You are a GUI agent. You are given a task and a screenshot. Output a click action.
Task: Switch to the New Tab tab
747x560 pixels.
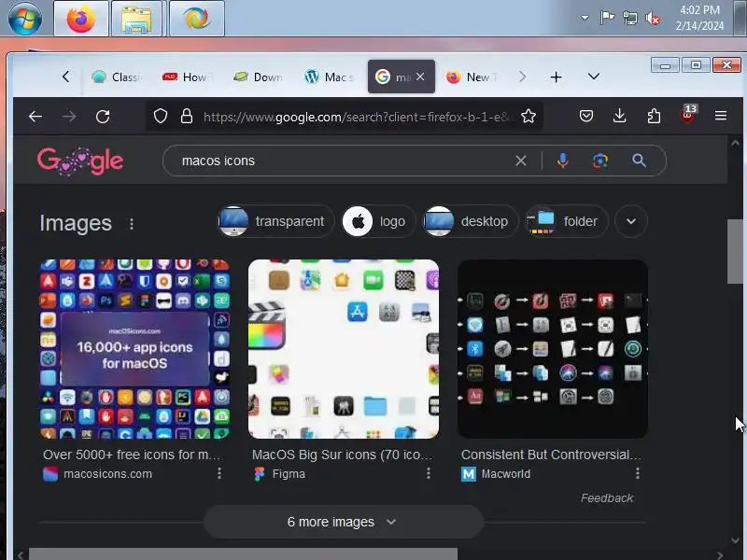pyautogui.click(x=472, y=77)
